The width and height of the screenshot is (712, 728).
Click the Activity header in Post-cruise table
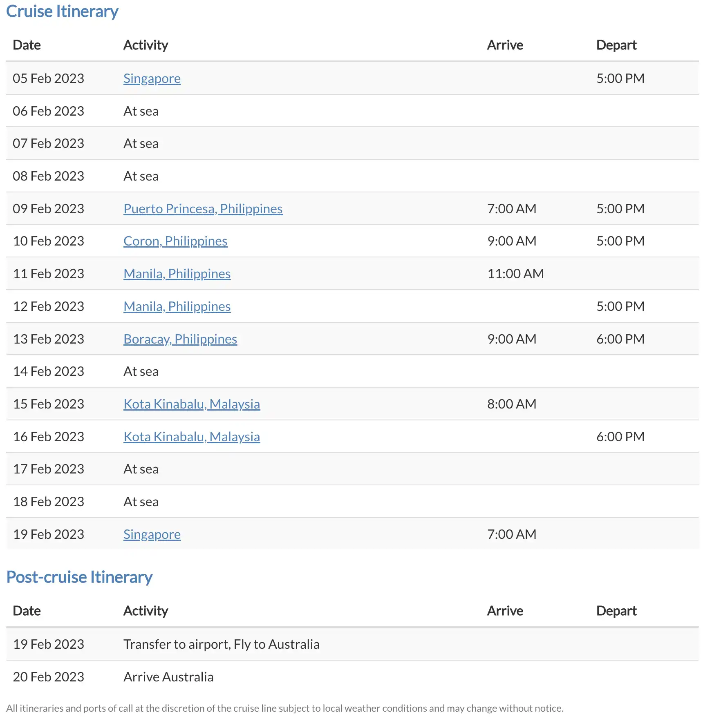click(x=146, y=611)
